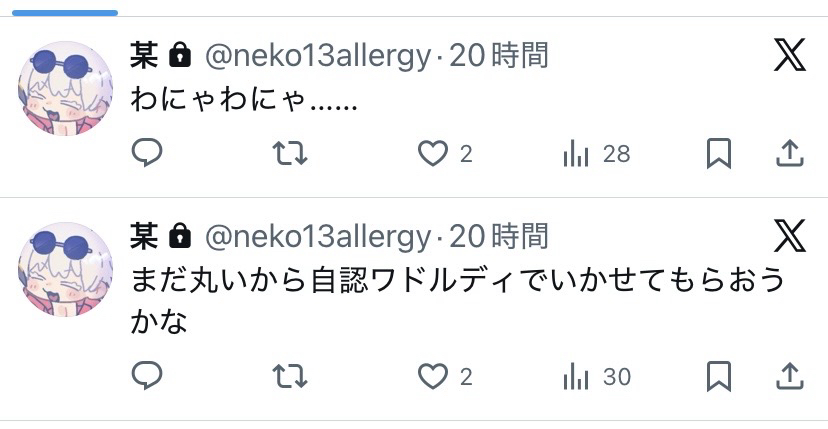The image size is (828, 429).
Task: Reply to the わにゃわにゃ tweet
Action: [147, 153]
